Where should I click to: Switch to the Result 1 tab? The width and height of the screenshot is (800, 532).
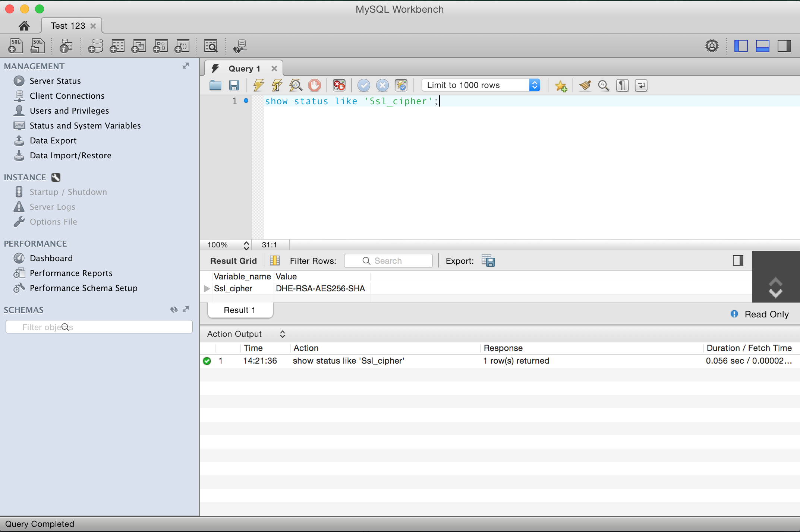(x=240, y=310)
